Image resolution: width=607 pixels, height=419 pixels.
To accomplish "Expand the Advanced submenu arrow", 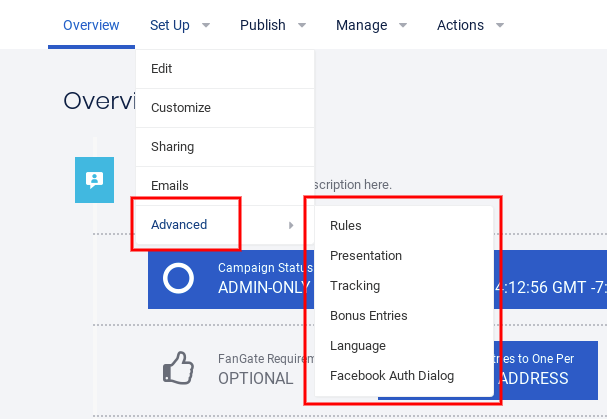I will [291, 225].
